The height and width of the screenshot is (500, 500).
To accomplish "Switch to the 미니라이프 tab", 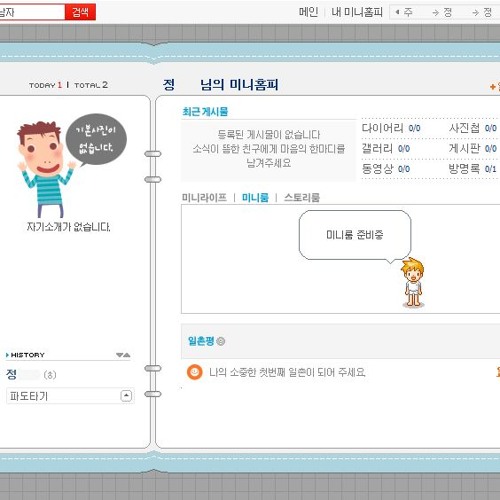I will click(204, 198).
